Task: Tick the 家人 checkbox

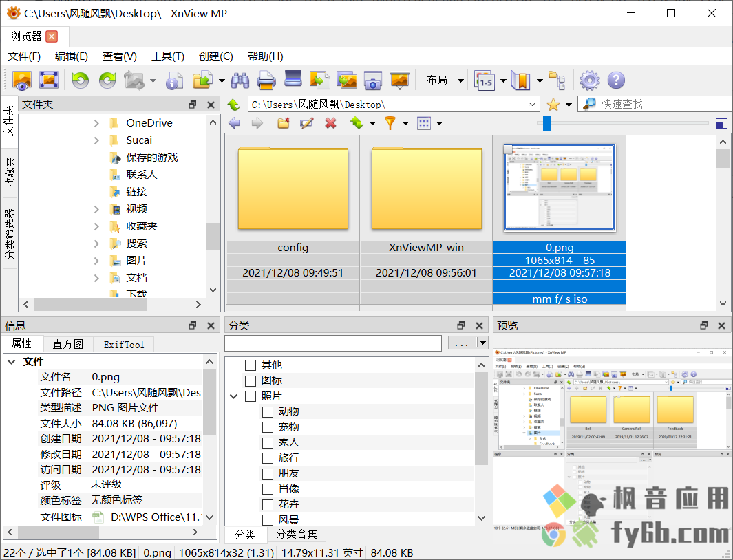Action: (x=268, y=442)
